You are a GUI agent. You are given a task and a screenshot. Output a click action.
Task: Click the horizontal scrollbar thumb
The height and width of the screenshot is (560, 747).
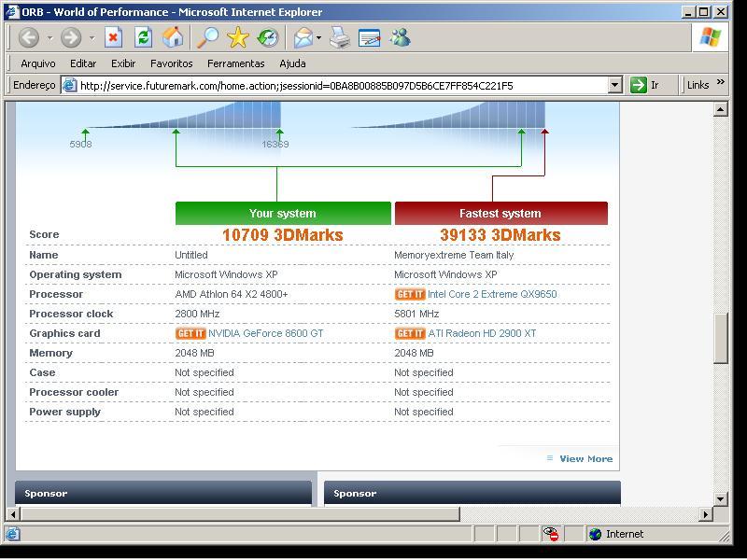tap(240, 514)
